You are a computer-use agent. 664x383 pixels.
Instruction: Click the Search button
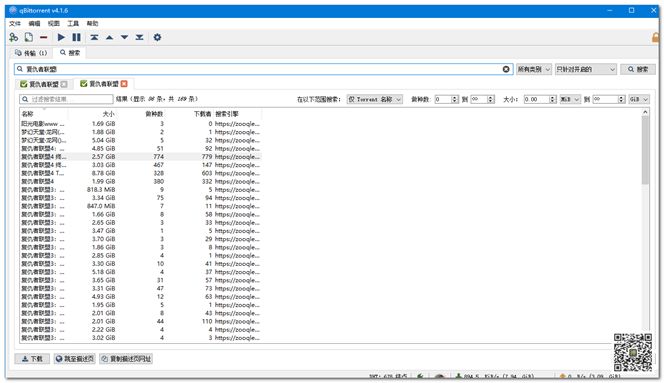pyautogui.click(x=638, y=69)
